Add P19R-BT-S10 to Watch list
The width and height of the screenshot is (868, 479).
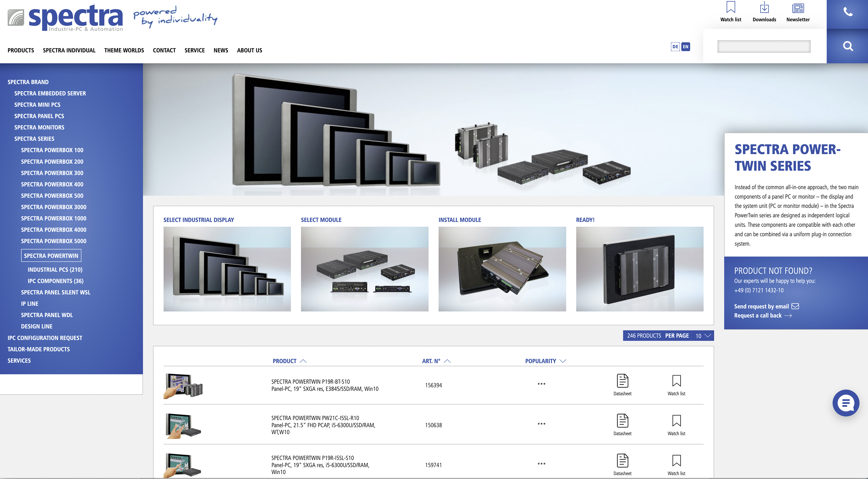click(x=676, y=381)
